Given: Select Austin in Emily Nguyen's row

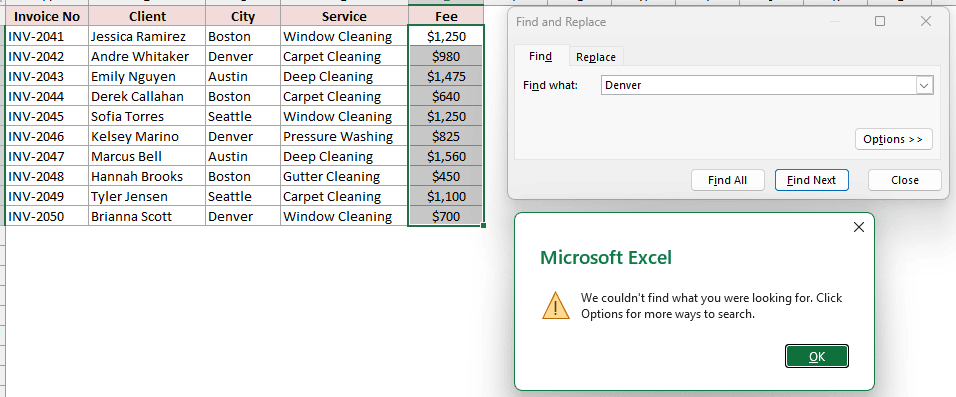Looking at the screenshot, I should pyautogui.click(x=243, y=76).
